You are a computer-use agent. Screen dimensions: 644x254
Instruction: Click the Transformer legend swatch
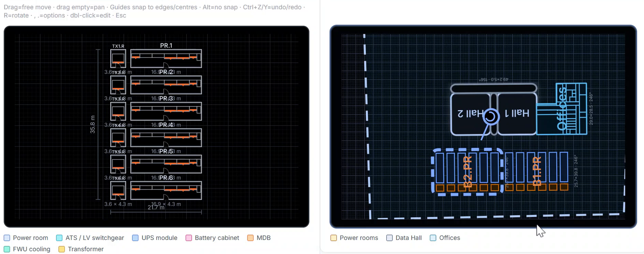[62, 249]
